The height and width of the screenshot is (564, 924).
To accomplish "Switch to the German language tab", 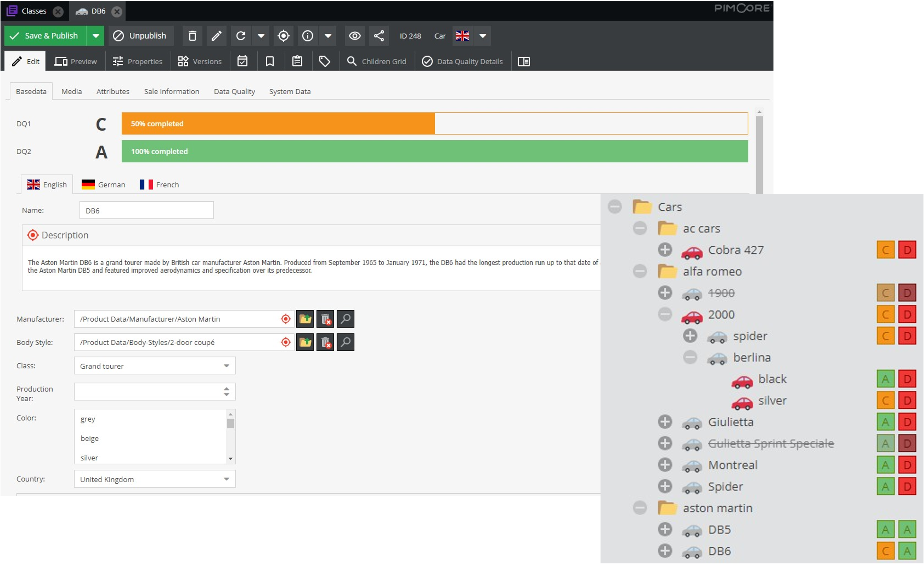I will point(104,185).
